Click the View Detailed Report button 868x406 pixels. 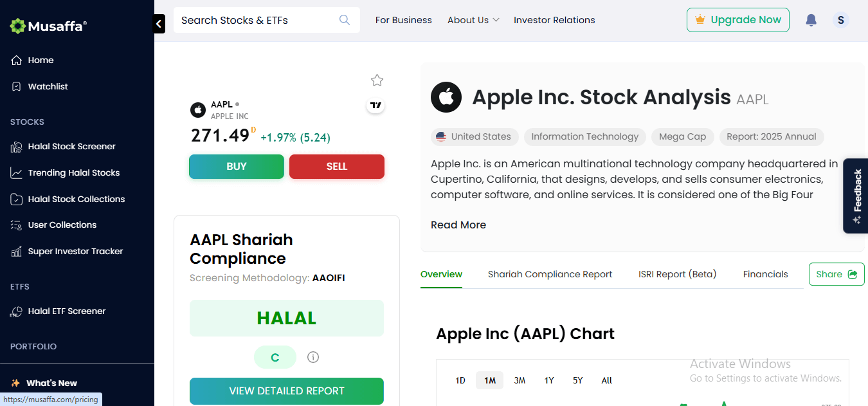(x=286, y=391)
